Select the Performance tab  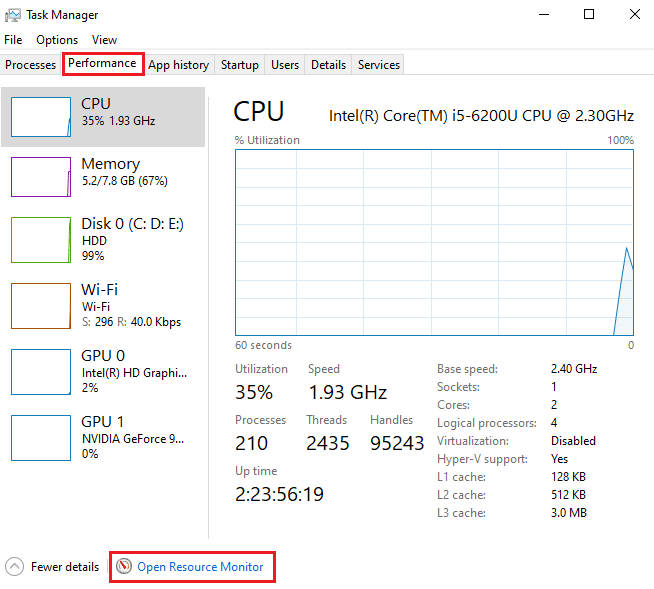[x=102, y=63]
